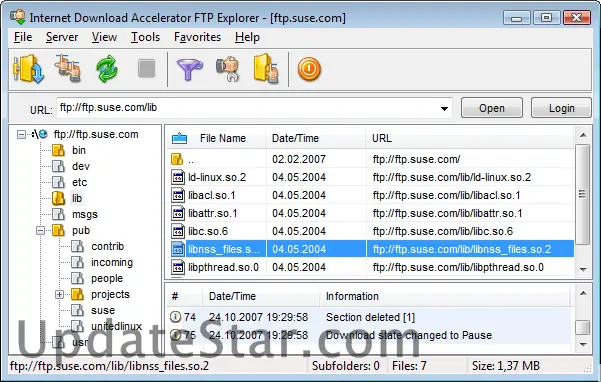Open the Help menu
The height and width of the screenshot is (382, 601).
[x=247, y=37]
